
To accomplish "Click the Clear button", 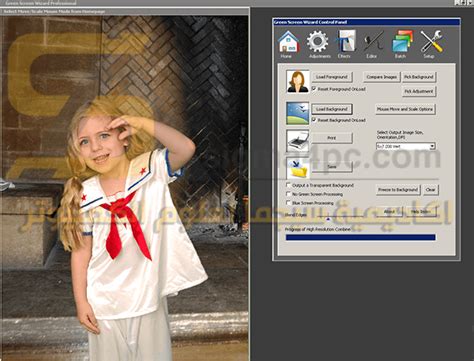I will tap(430, 190).
